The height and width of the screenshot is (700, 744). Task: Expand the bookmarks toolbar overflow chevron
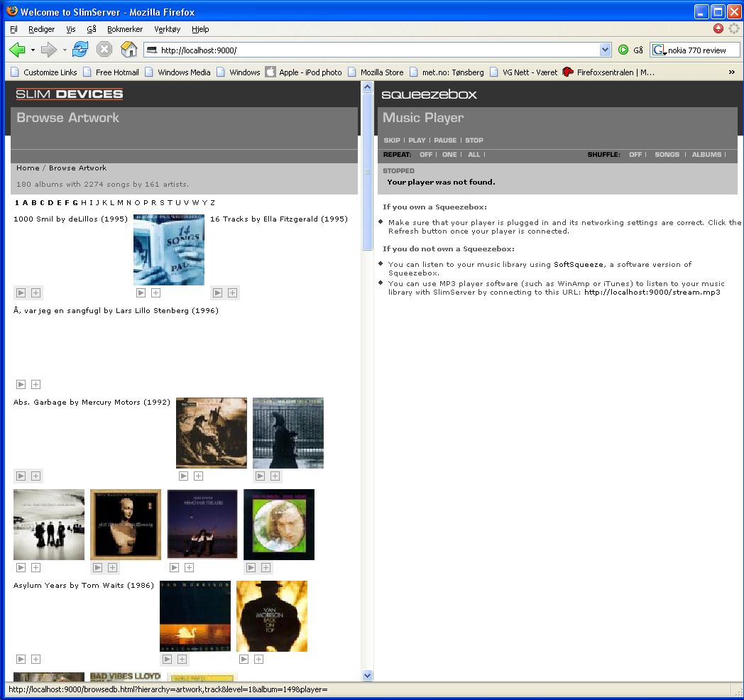click(732, 72)
